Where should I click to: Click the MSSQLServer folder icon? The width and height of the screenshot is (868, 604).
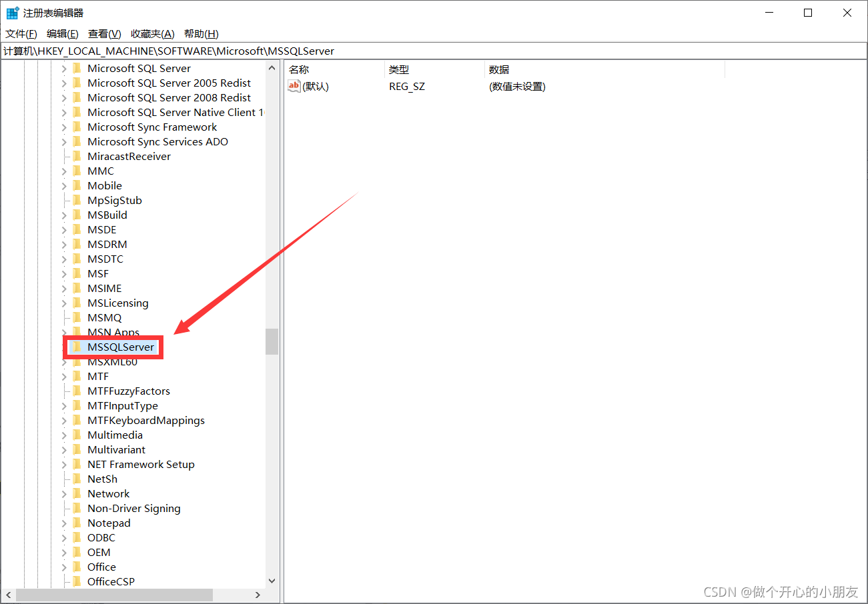click(x=77, y=347)
